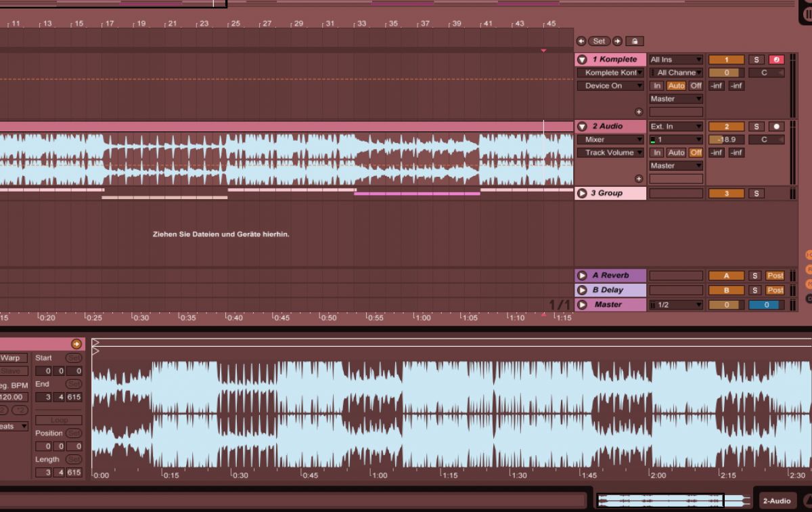Viewport: 812px width, 512px height.
Task: Jump to the next locator arrow
Action: click(x=617, y=41)
